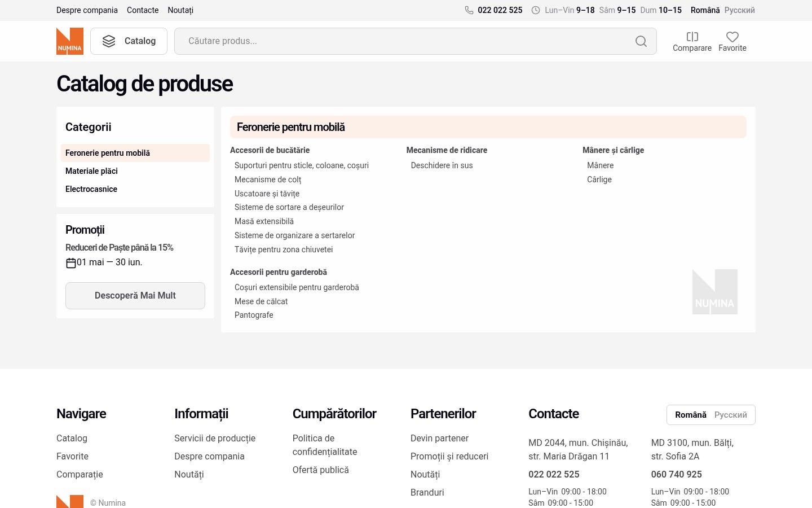Open Cârlige subcategory

click(x=599, y=179)
